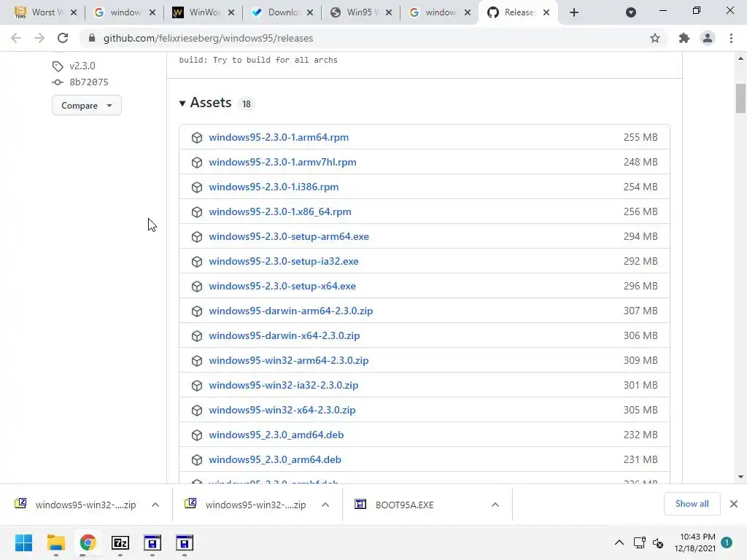Viewport: 747px width, 560px height.
Task: Download windows95-darwin-arm64-2.3.0.zip
Action: 290,311
